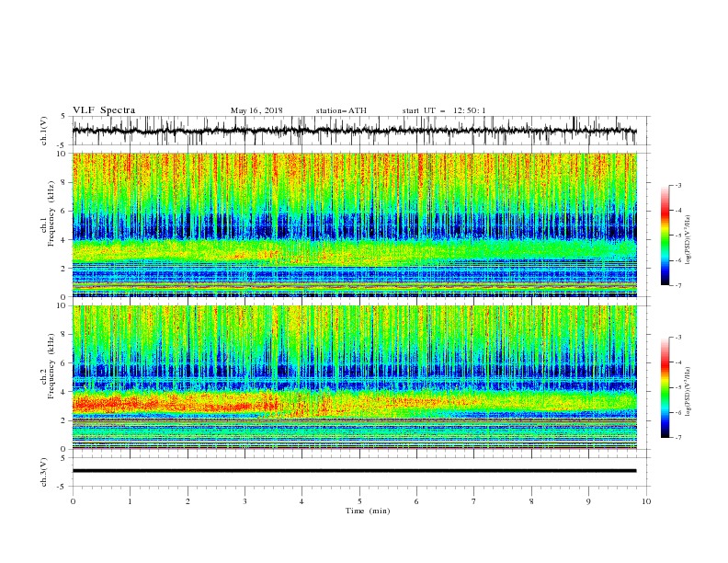Click the date 'May 16, 2018'

click(x=256, y=110)
